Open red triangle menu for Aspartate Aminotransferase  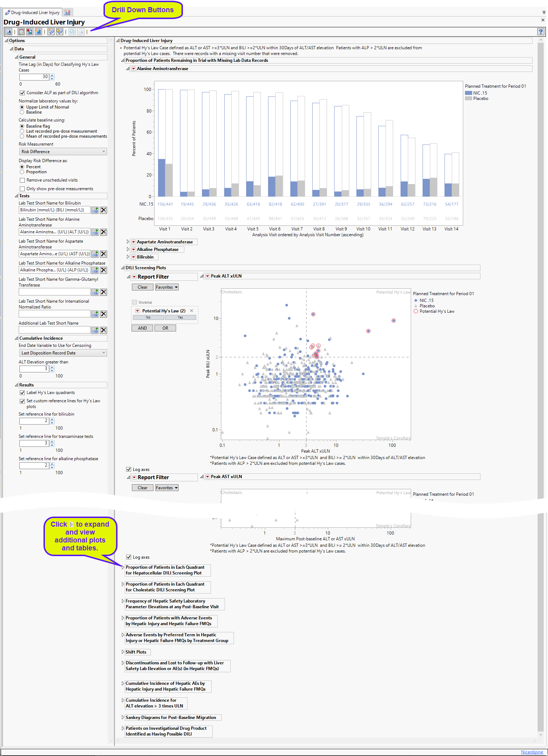(134, 242)
